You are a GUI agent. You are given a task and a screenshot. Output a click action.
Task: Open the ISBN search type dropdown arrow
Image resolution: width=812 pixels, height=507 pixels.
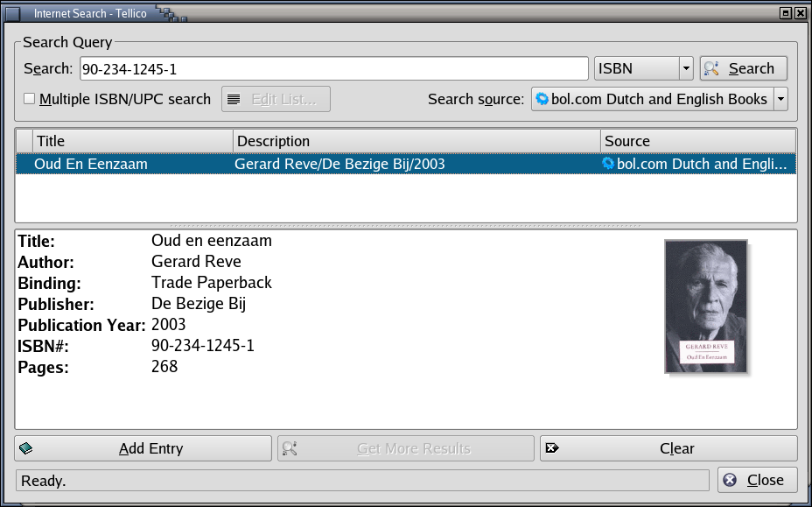tap(686, 68)
